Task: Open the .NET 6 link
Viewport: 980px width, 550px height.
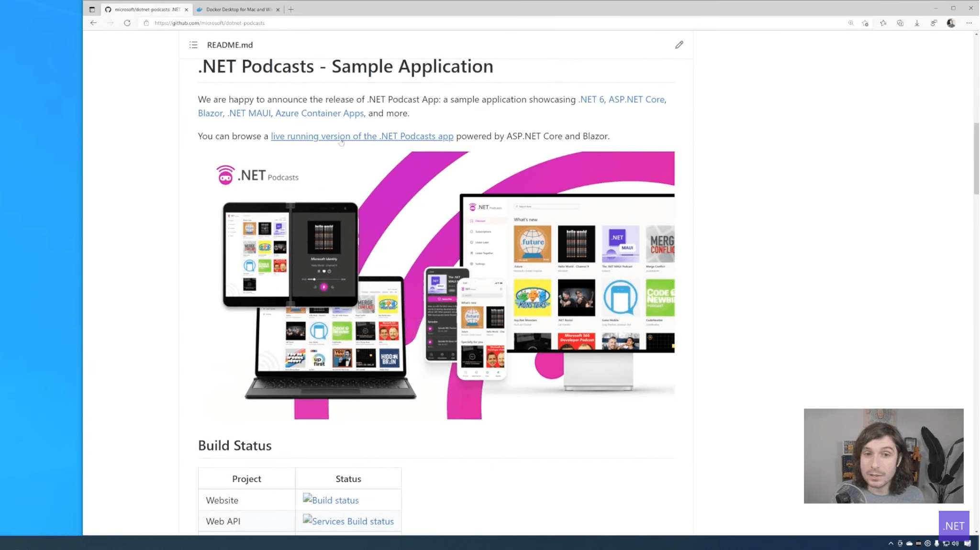Action: point(591,99)
